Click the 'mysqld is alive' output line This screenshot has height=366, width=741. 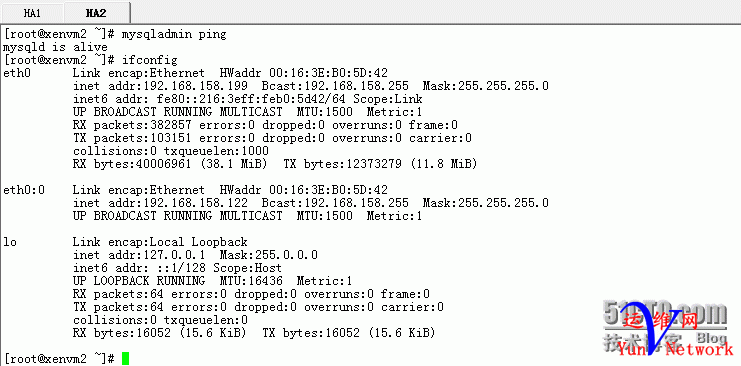(55, 47)
